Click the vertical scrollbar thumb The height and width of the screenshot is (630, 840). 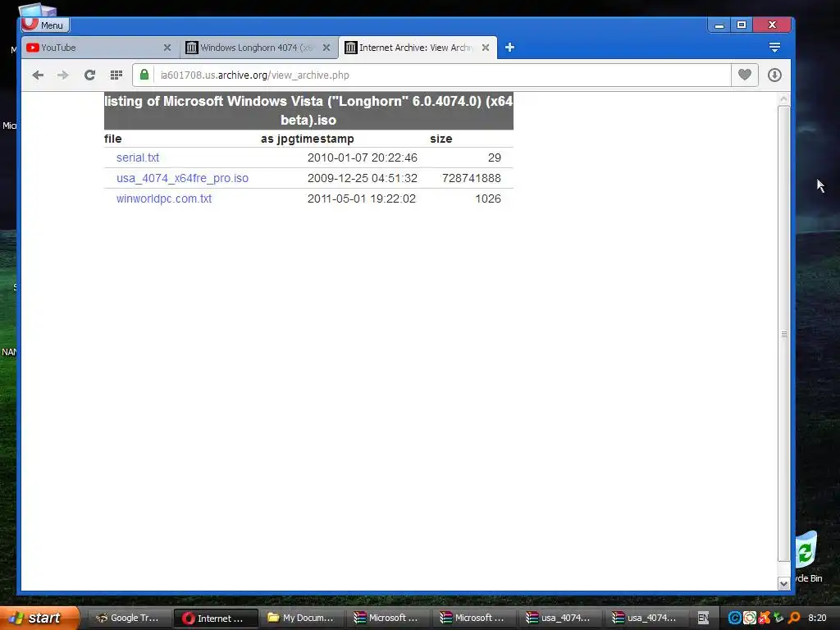(783, 334)
